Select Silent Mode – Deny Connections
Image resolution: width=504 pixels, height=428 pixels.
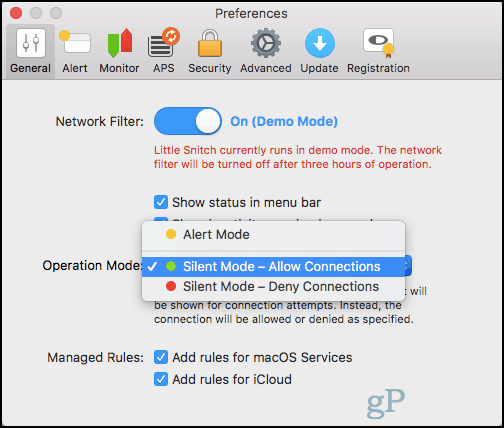click(x=273, y=287)
